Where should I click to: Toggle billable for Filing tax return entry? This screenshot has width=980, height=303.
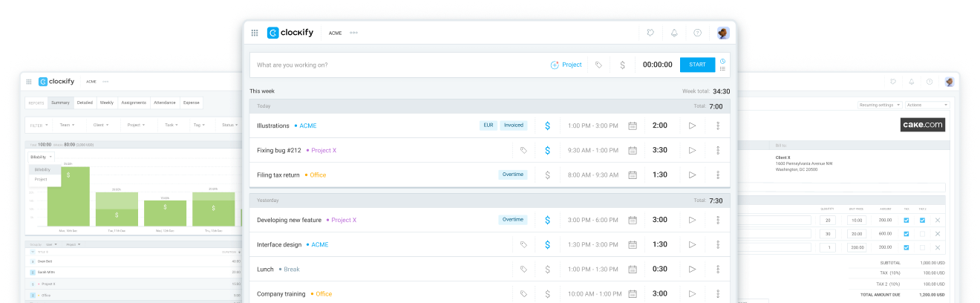click(x=547, y=175)
